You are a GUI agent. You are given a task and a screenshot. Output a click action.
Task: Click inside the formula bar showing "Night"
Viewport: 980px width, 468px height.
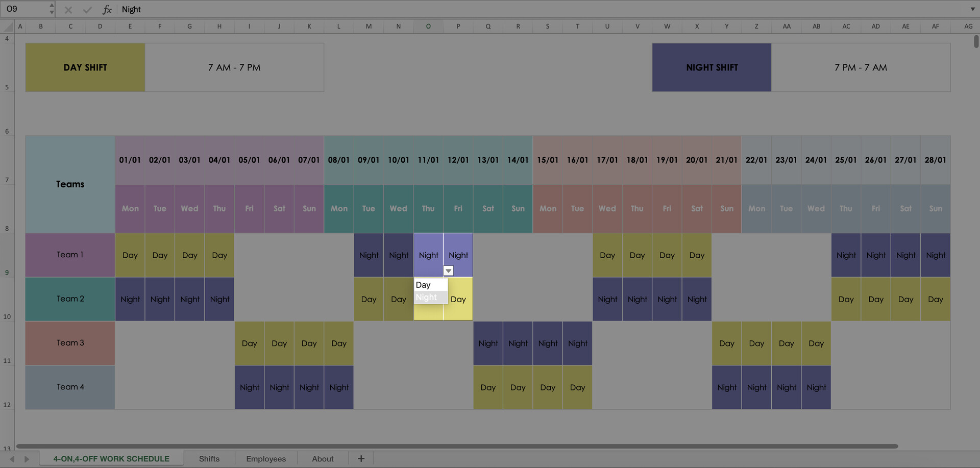coord(255,9)
